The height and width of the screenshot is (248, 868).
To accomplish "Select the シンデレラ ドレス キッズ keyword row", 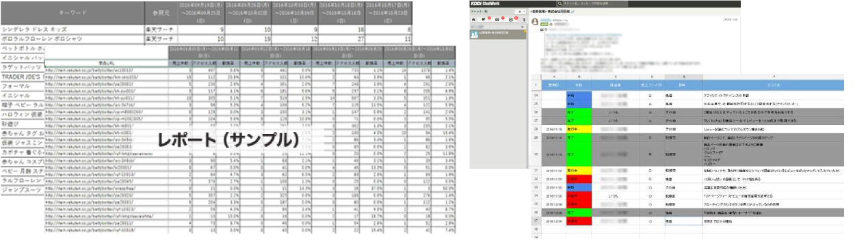I will tap(72, 29).
